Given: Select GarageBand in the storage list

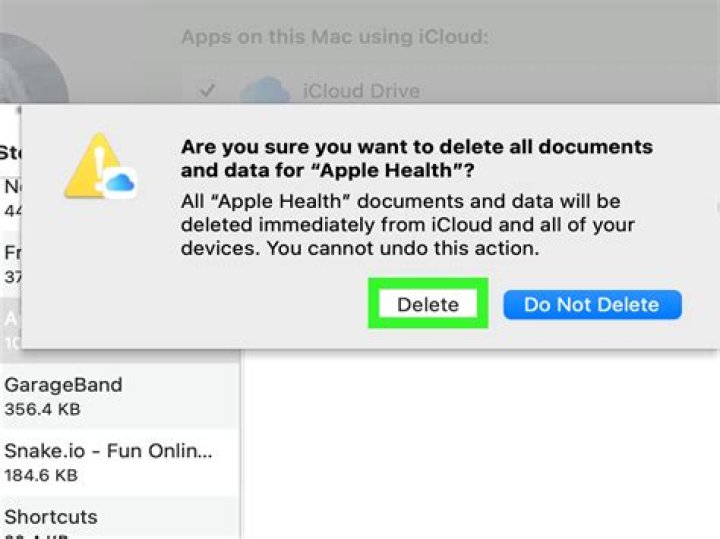Looking at the screenshot, I should tap(63, 385).
